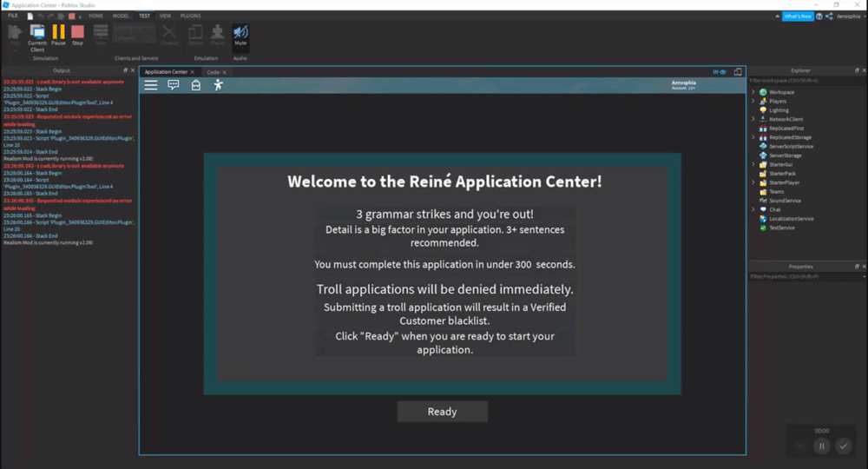
Task: Open the quick access toolbar dropdown arrow
Action: pos(80,17)
